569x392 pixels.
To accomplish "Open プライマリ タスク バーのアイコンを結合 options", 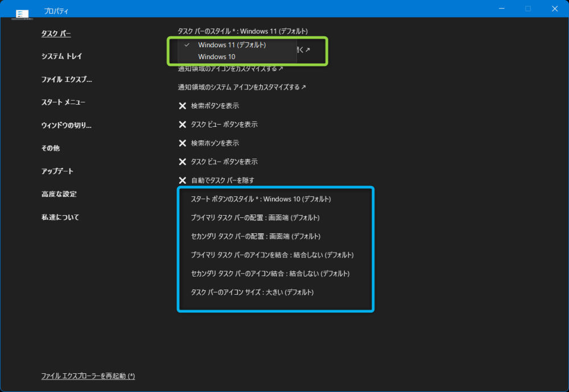I will [x=272, y=255].
